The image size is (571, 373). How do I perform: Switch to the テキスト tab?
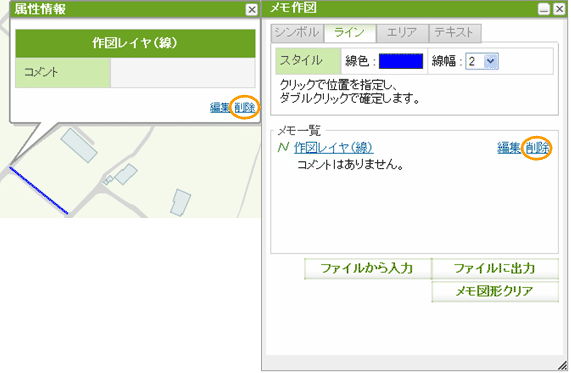(455, 33)
